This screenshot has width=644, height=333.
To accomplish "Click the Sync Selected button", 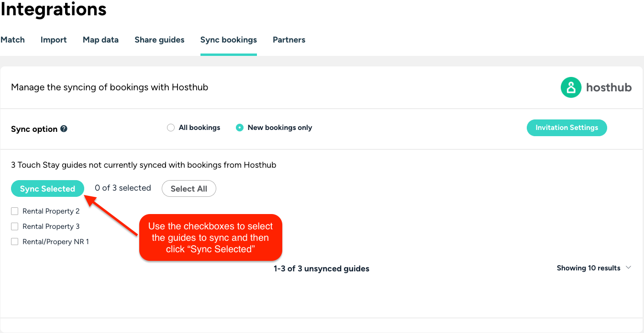I will (x=47, y=189).
